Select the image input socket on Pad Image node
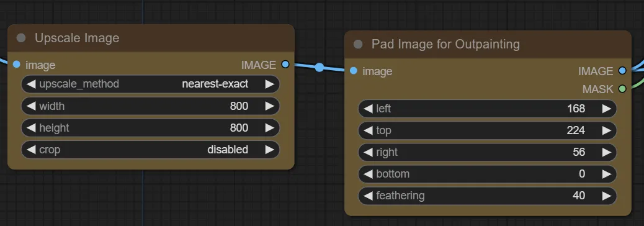This screenshot has height=226, width=644. [x=353, y=71]
